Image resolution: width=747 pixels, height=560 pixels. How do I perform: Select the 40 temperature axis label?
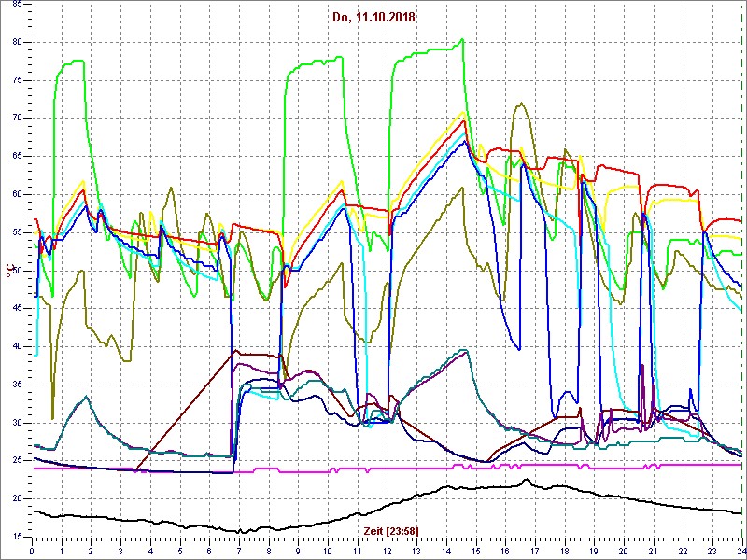tap(15, 346)
